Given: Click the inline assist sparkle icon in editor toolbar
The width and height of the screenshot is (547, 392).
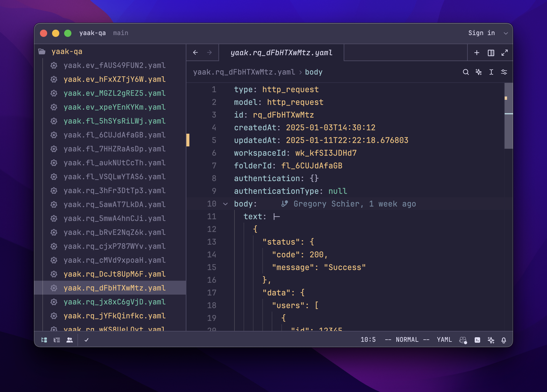Looking at the screenshot, I should coord(479,72).
